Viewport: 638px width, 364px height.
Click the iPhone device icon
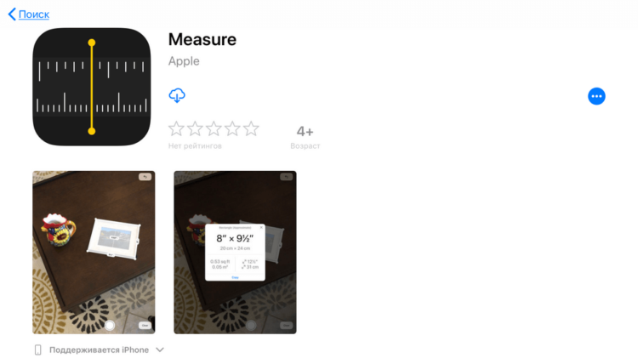pos(37,350)
